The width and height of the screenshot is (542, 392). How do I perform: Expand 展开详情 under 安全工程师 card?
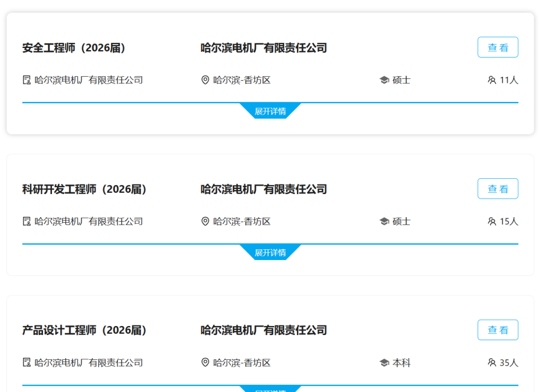(270, 111)
